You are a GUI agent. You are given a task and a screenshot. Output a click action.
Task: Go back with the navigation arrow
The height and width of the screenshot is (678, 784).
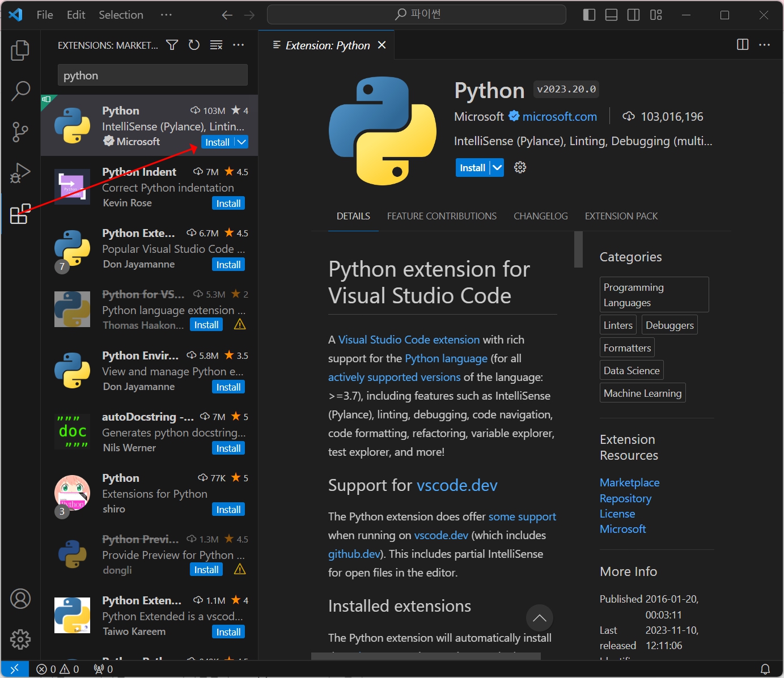[x=227, y=15]
